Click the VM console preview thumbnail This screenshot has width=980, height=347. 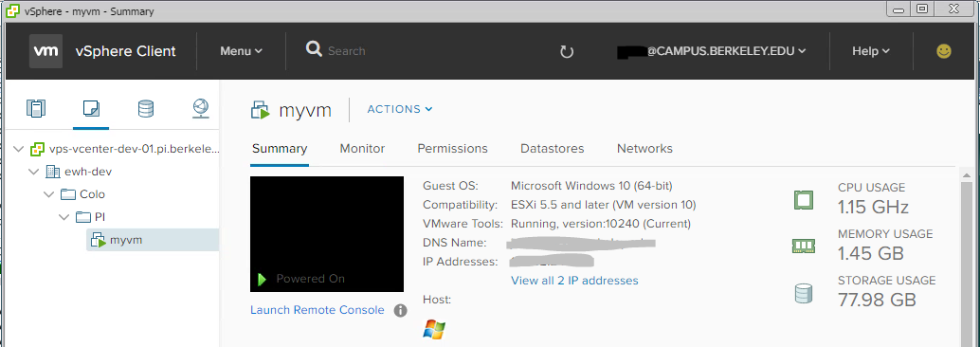tap(327, 234)
